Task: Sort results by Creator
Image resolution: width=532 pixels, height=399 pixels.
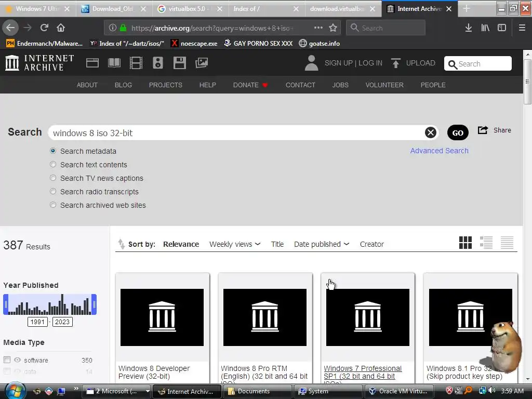Action: [372, 244]
